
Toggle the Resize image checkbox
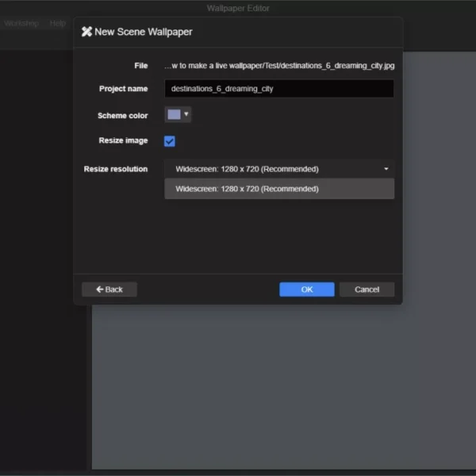[x=170, y=141]
